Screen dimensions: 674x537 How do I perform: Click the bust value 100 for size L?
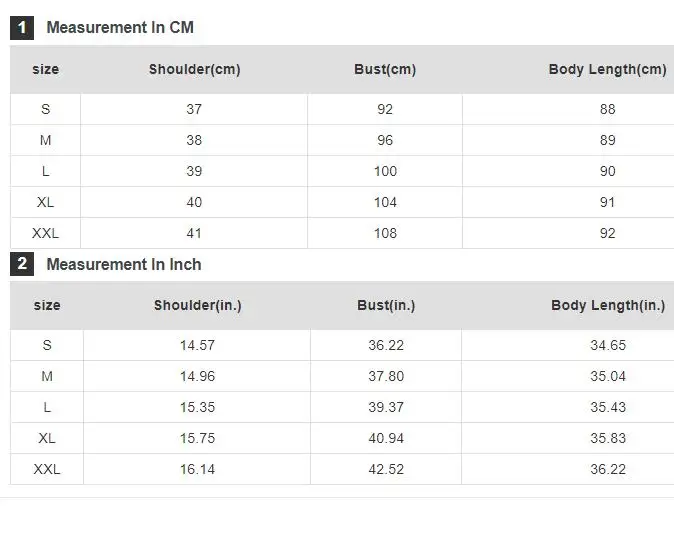[x=385, y=171]
